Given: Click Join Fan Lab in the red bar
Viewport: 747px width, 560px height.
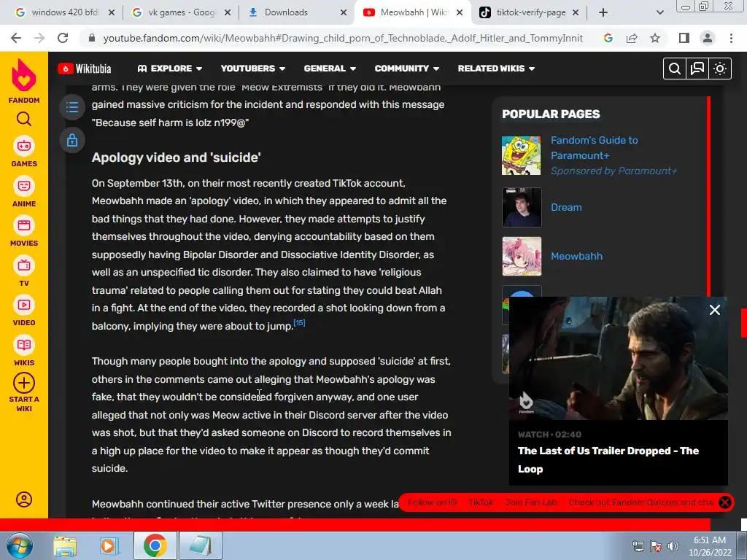Looking at the screenshot, I should click(531, 502).
